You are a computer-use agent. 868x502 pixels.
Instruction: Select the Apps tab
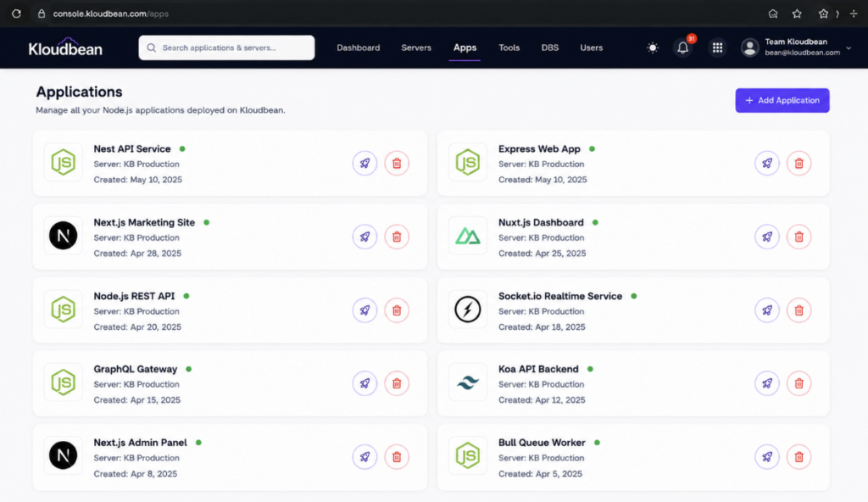pyautogui.click(x=465, y=47)
